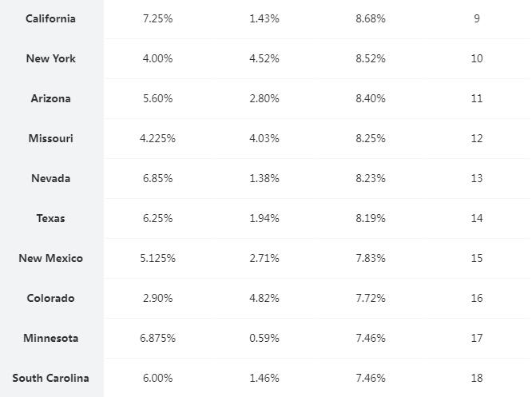This screenshot has height=397, width=532.
Task: Click Nevada's rank 13 cell
Action: click(477, 178)
